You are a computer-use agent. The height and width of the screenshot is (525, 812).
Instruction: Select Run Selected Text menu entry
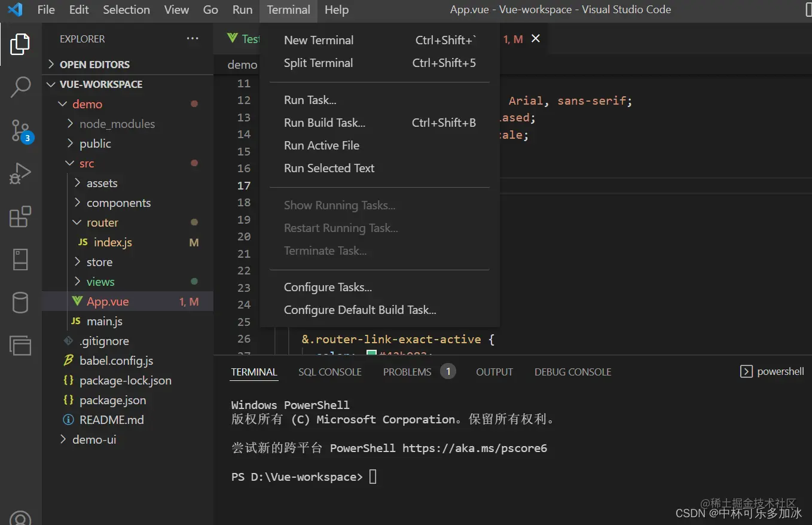[380, 168]
